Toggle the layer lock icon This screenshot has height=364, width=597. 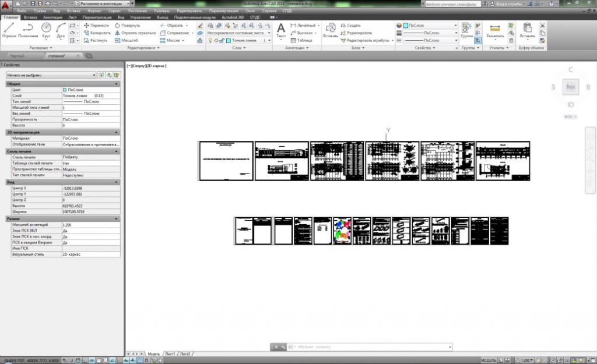(222, 40)
